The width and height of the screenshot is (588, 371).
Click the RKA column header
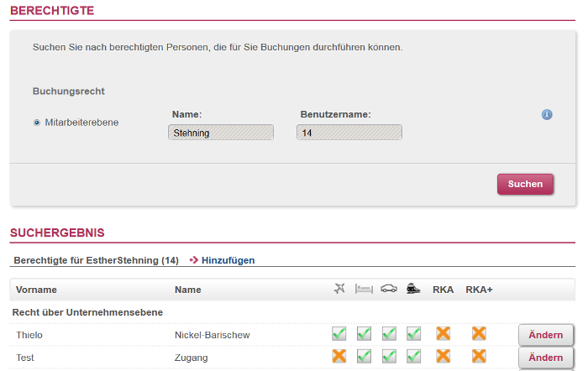[443, 290]
